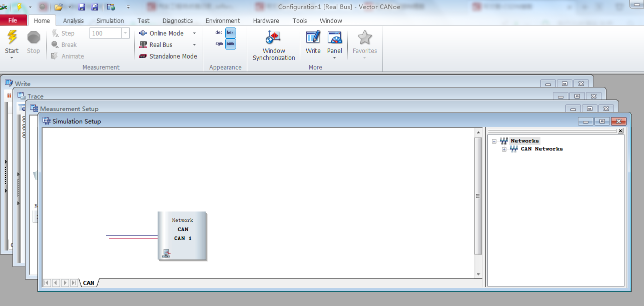Close the Networks tree pane
Image resolution: width=644 pixels, height=306 pixels.
point(620,131)
